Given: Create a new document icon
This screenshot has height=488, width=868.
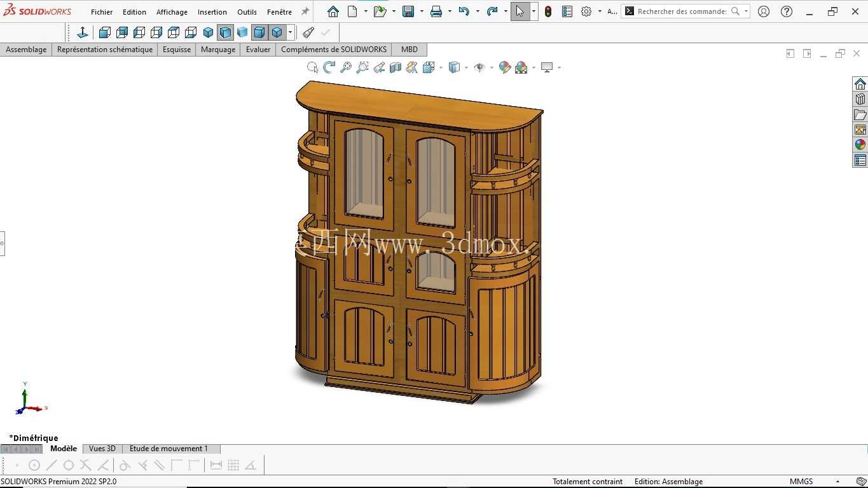Looking at the screenshot, I should coord(352,11).
